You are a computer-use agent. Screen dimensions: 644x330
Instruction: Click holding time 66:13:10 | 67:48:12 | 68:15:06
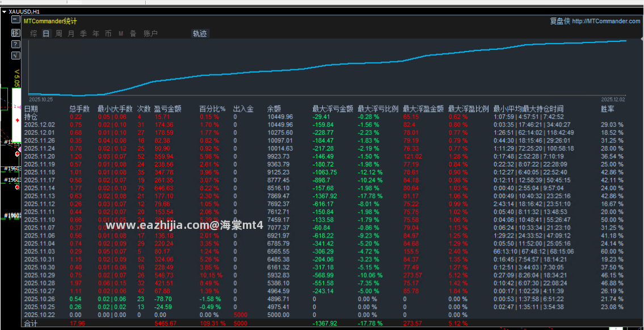[533, 251]
